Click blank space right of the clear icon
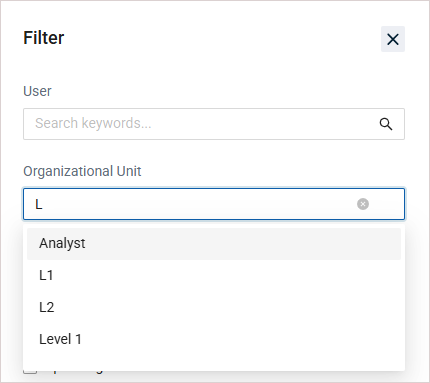 click(386, 204)
